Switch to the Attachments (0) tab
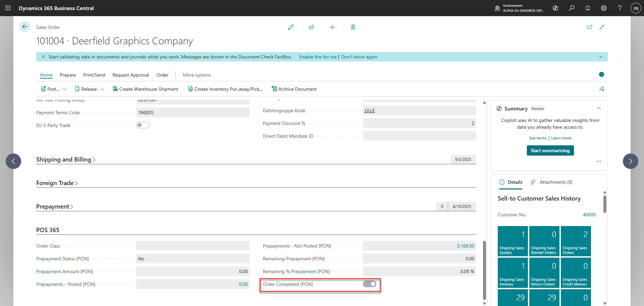Screen dimensions: 644x306 click(x=552, y=182)
